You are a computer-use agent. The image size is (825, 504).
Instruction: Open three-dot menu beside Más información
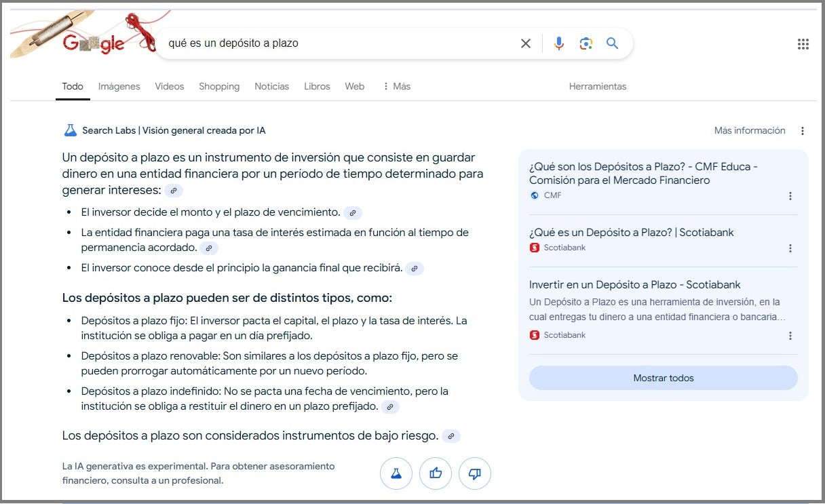[803, 131]
